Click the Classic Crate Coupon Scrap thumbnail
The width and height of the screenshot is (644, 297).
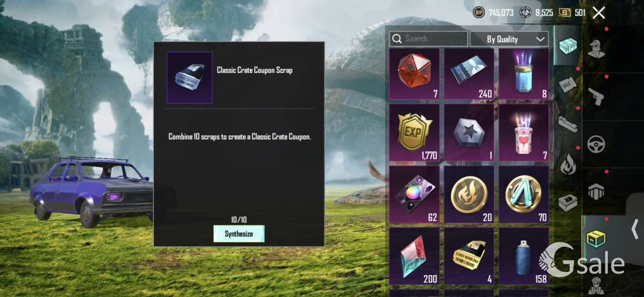coord(189,78)
